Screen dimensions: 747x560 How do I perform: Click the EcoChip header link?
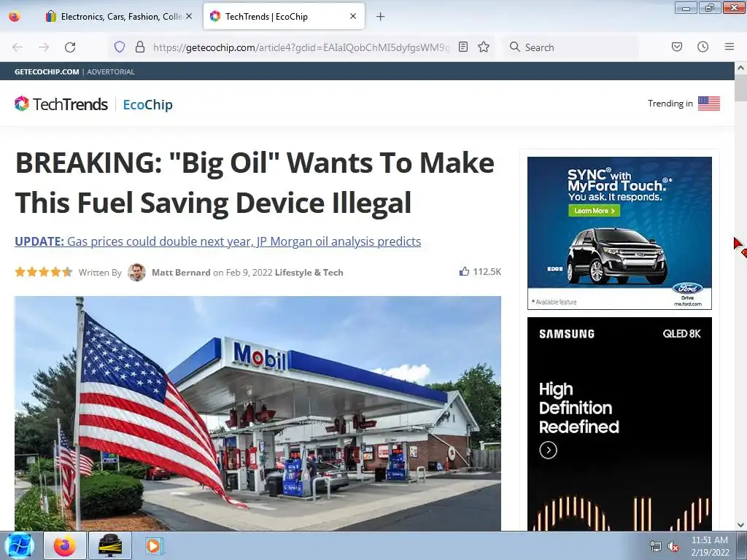coord(147,105)
